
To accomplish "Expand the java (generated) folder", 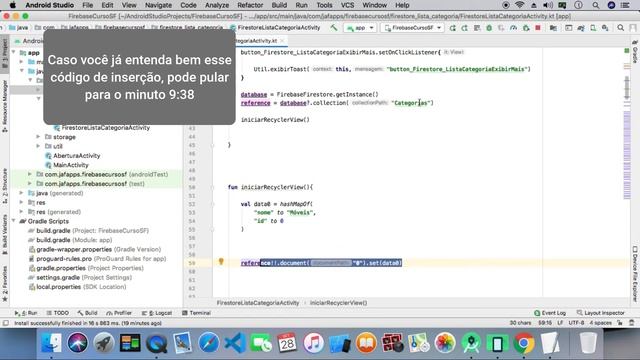I will pyautogui.click(x=21, y=193).
